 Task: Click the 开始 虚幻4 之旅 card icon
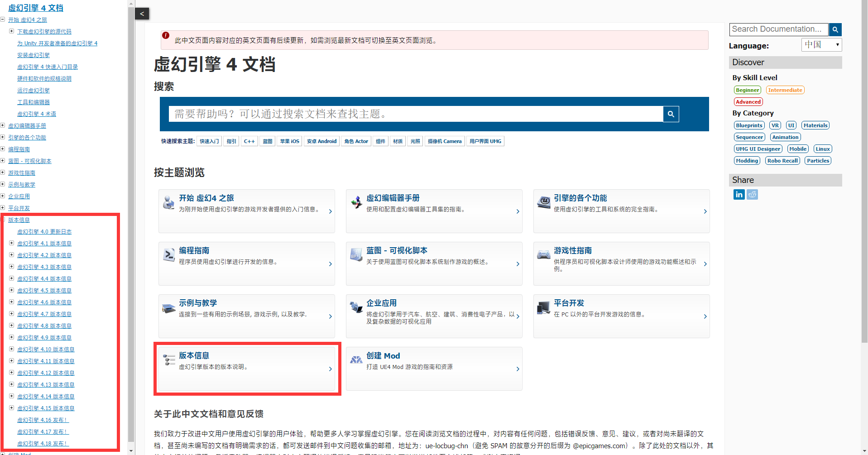[x=169, y=202]
